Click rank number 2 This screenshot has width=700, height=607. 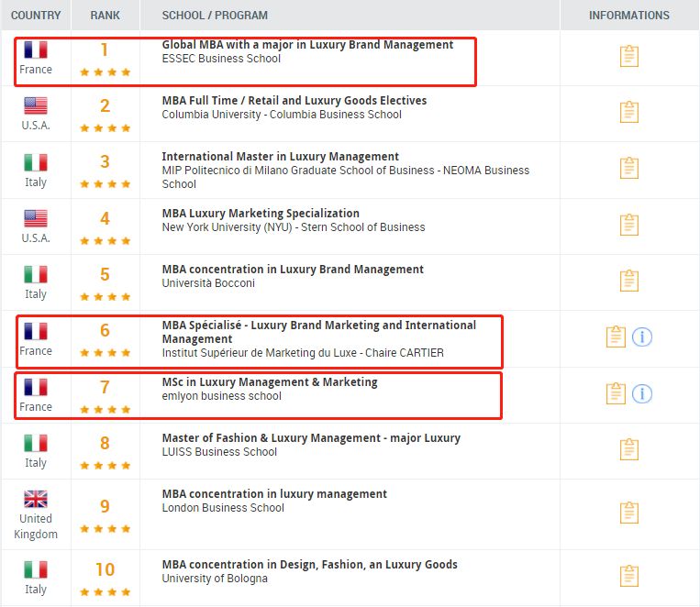[105, 105]
